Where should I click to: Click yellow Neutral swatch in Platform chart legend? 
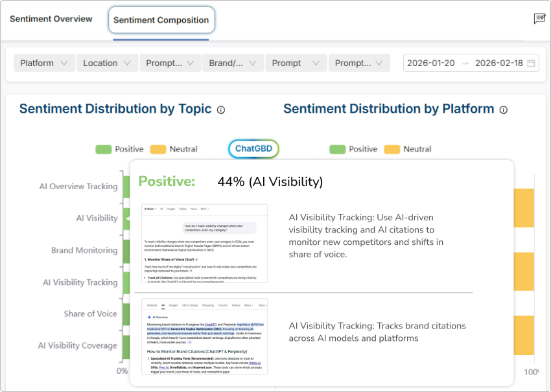392,149
